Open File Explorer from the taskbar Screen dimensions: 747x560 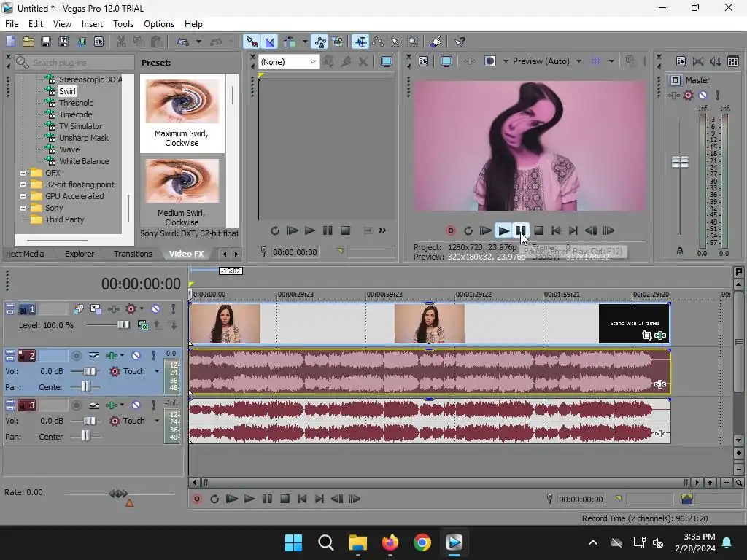[357, 542]
